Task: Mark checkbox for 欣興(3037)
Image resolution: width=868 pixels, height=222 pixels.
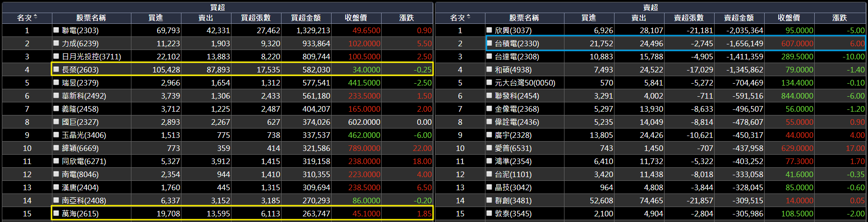Action: 489,30
